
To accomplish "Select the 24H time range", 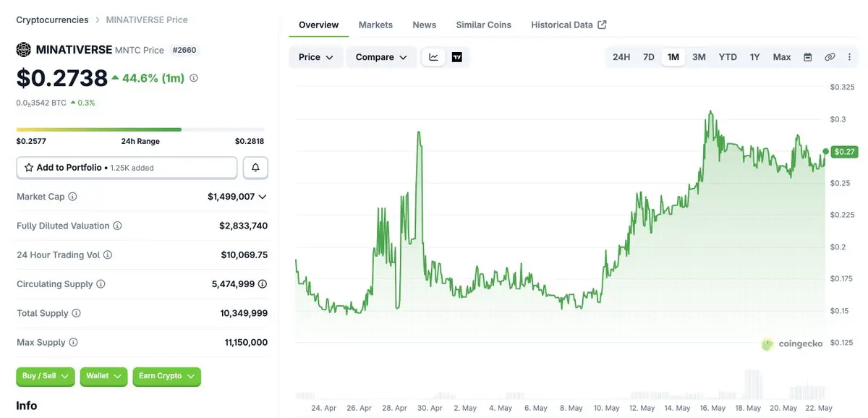I will click(621, 57).
